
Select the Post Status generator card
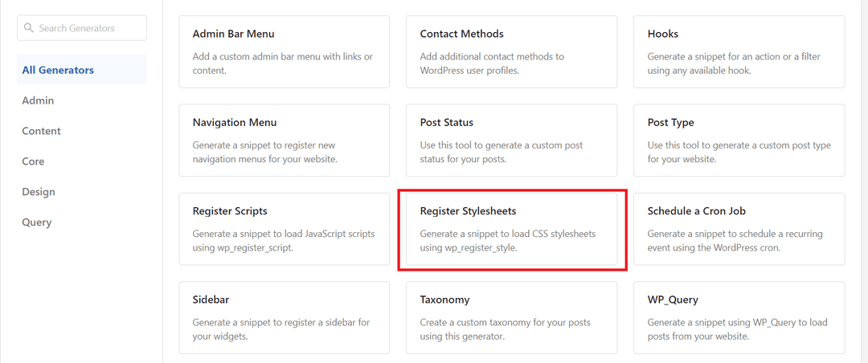pos(511,140)
